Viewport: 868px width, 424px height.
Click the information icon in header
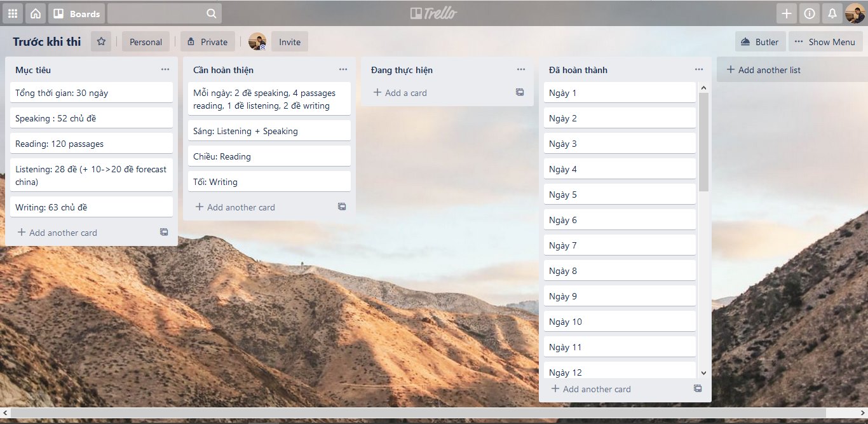click(x=809, y=13)
